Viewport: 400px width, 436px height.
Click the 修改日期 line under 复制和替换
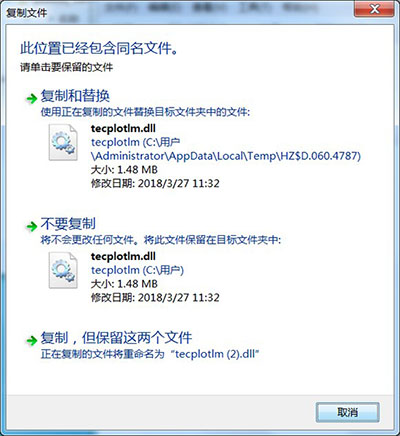tap(155, 183)
